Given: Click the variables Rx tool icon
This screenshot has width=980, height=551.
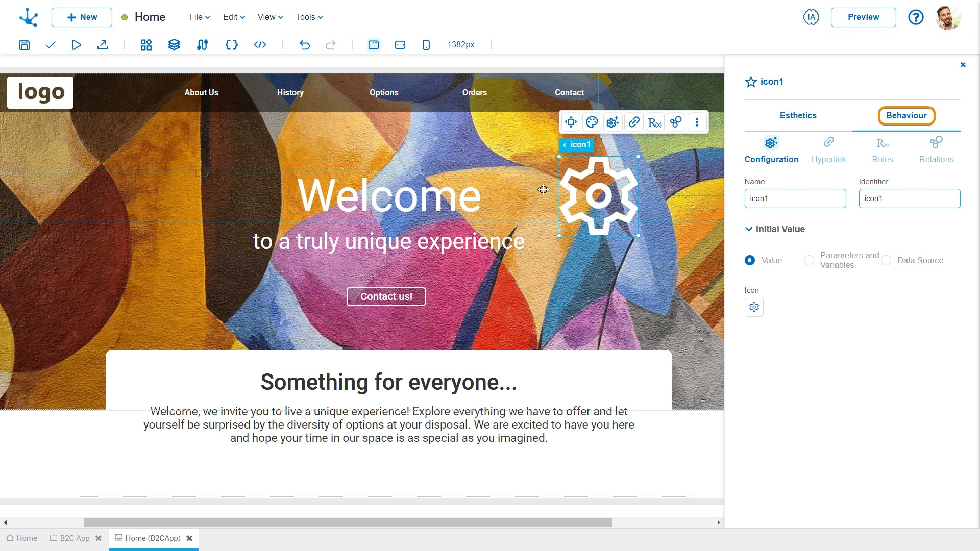Looking at the screenshot, I should [654, 122].
